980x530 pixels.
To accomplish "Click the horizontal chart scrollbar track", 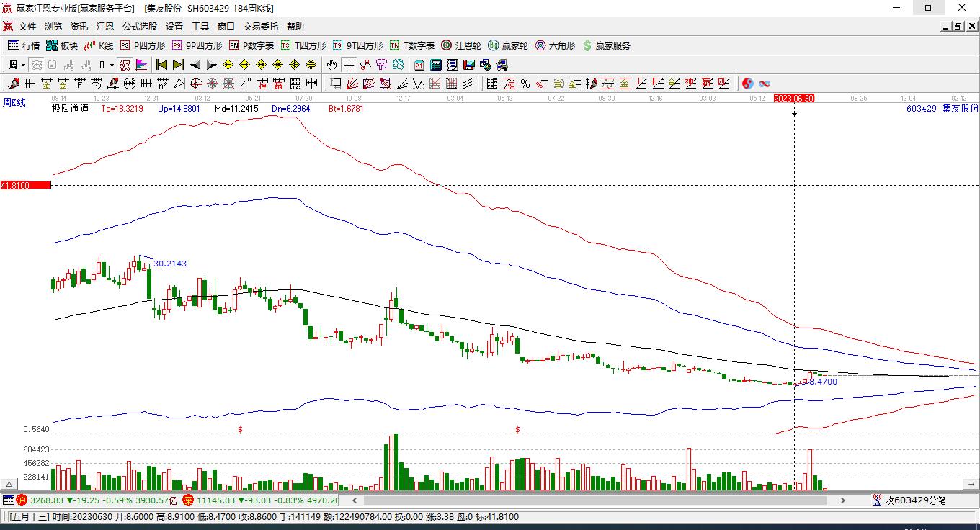I will 598,500.
